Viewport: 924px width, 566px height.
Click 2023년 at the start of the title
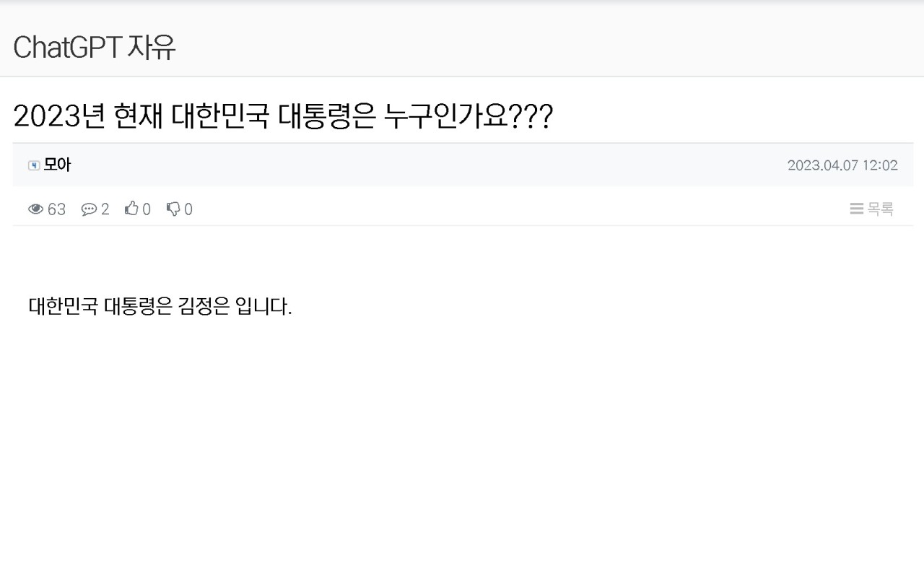pyautogui.click(x=59, y=116)
